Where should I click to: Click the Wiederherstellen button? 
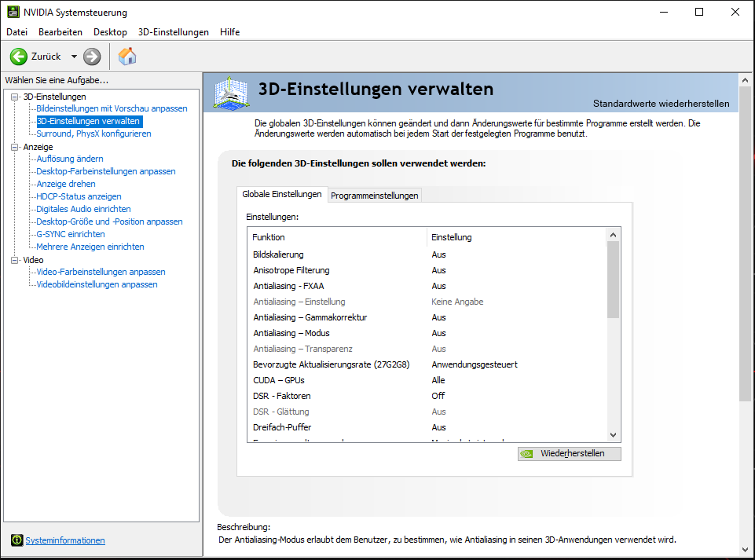pos(569,454)
